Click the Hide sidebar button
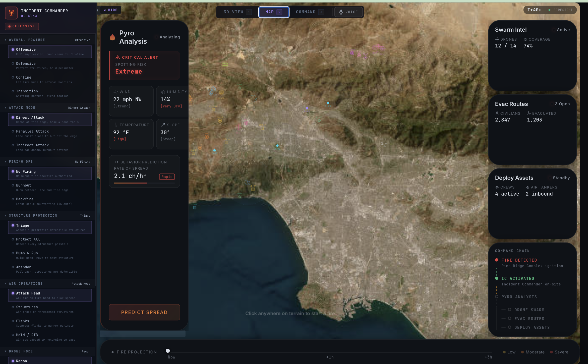588x364 pixels. pyautogui.click(x=110, y=10)
